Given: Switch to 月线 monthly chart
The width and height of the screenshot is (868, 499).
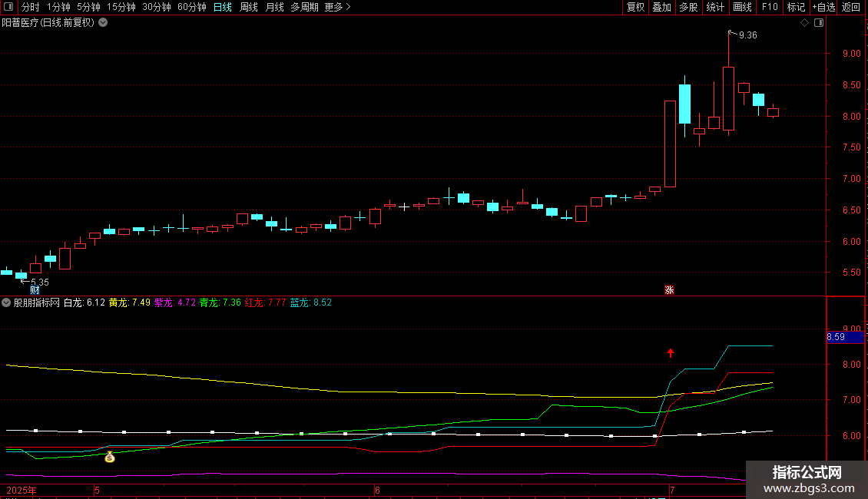Looking at the screenshot, I should (274, 7).
